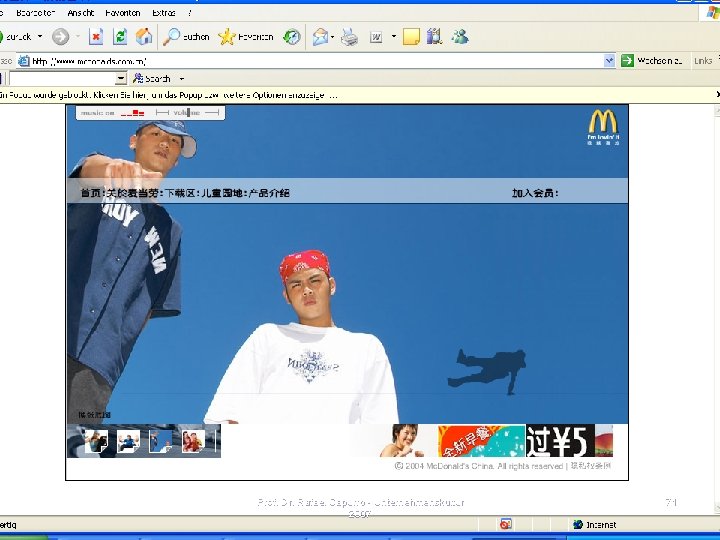Adjust the volume slider on page
Viewport: 720px width, 540px height.
(188, 112)
